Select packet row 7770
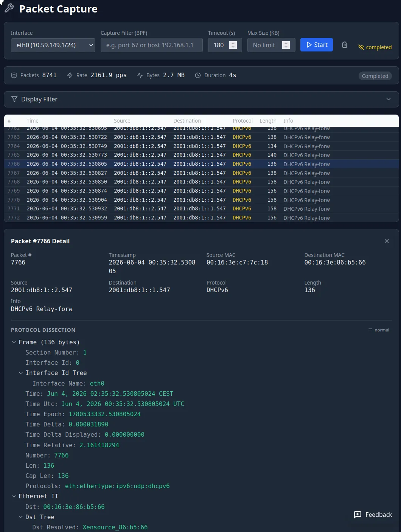 coord(201,200)
